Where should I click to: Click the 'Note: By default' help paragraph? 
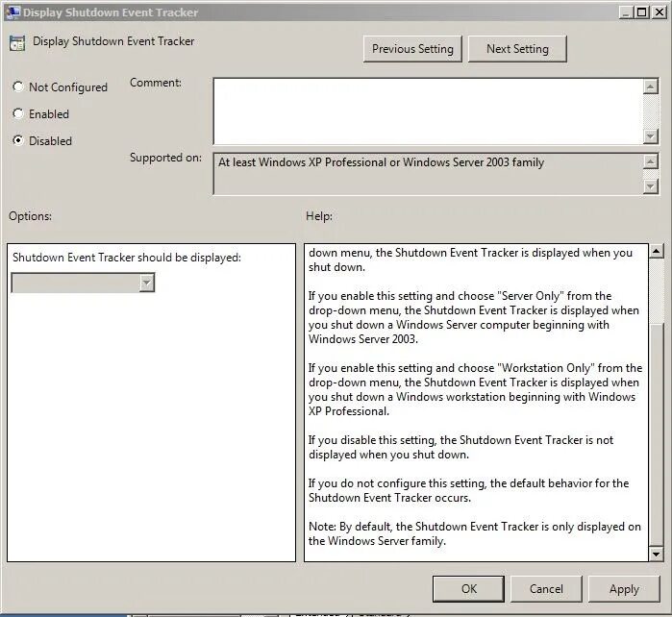coord(474,534)
